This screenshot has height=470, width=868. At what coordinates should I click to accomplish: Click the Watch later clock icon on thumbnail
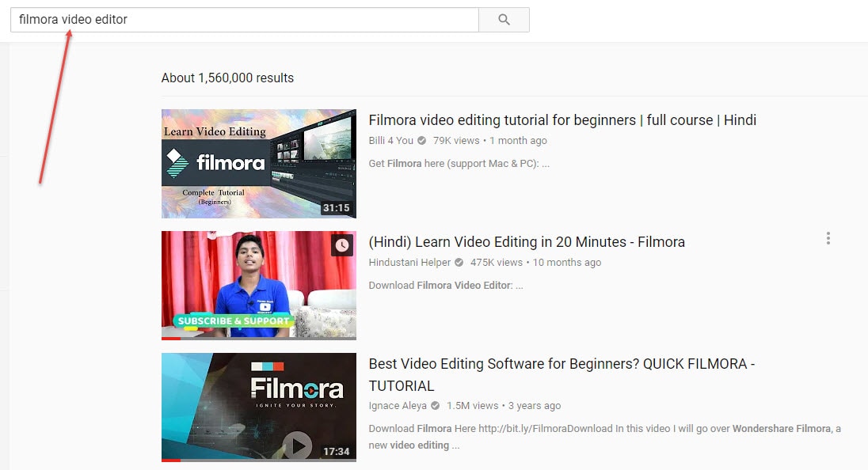coord(342,245)
